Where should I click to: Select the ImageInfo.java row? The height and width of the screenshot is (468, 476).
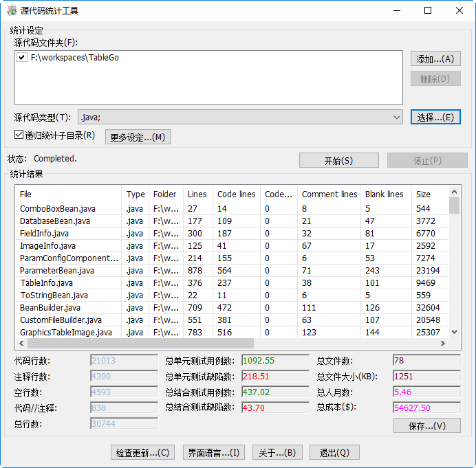(x=232, y=245)
